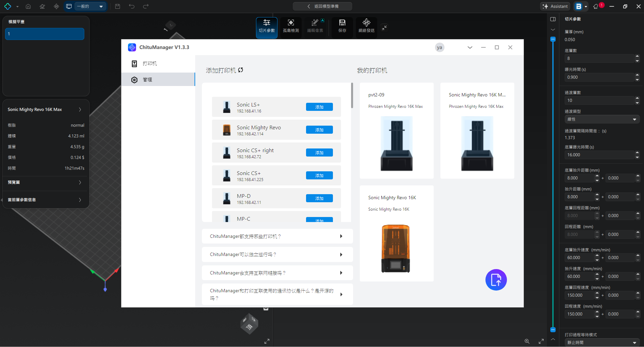Open the Assistant button

point(555,6)
